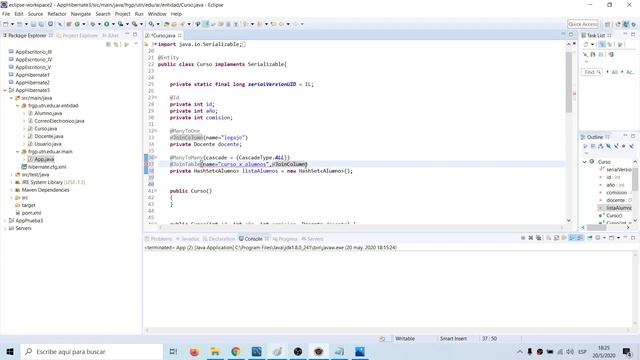Switch to the Java EE perspective icon
The height and width of the screenshot is (360, 640).
coord(618,24)
